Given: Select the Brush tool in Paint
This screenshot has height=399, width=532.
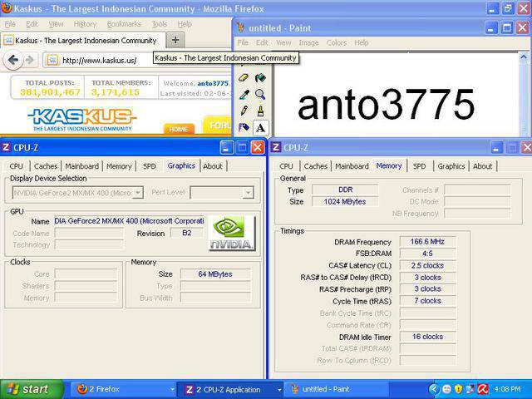Looking at the screenshot, I should (x=260, y=111).
